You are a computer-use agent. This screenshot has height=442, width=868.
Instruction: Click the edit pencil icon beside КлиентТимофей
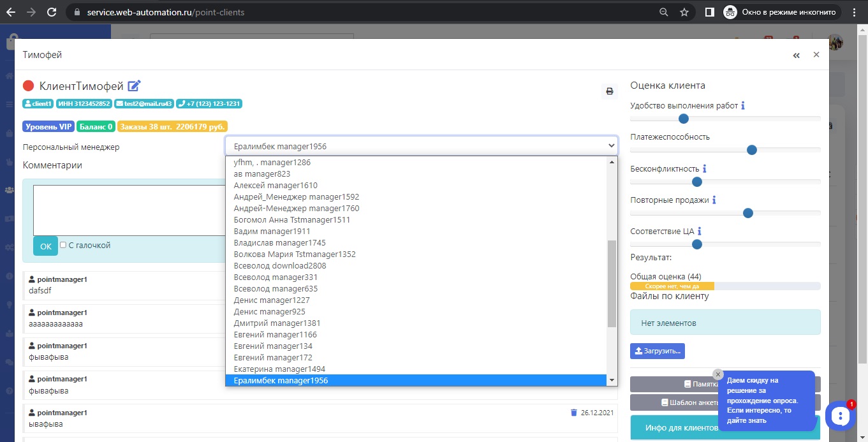[134, 86]
